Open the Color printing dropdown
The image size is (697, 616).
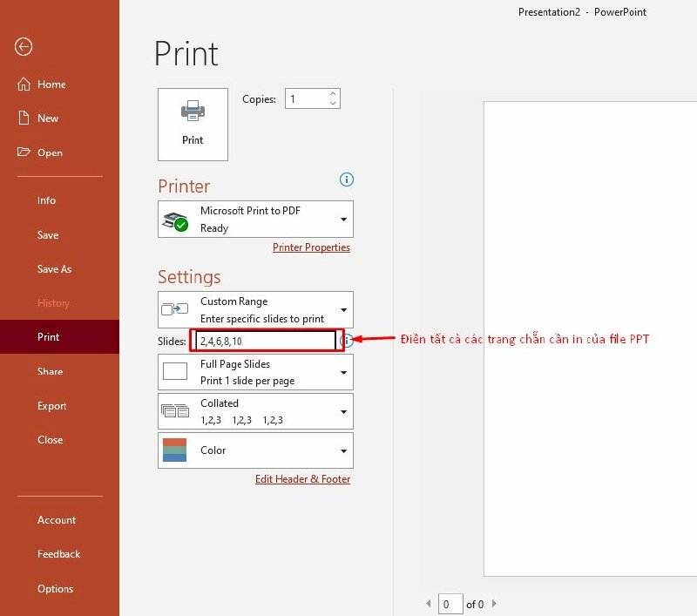click(342, 450)
